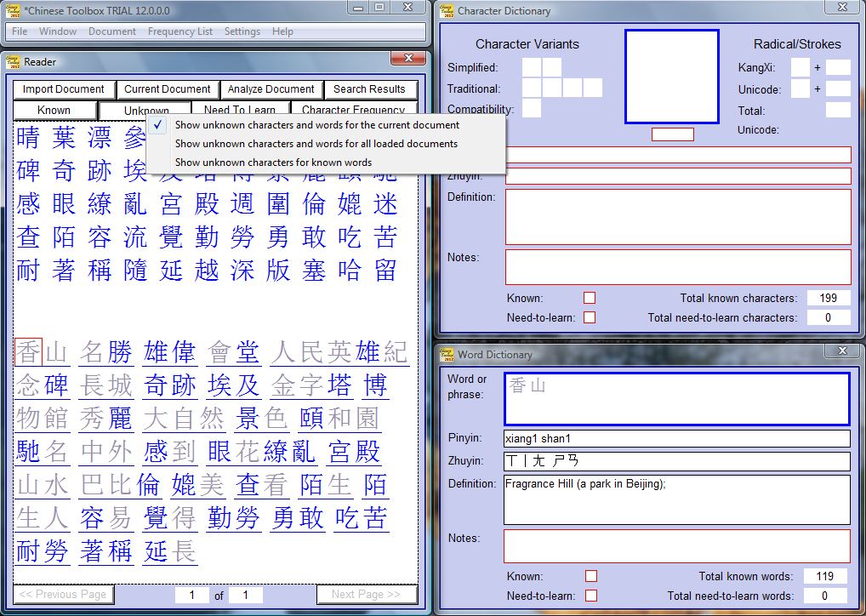Toggle Need-to-learn checkbox in Character Dictionary
The width and height of the screenshot is (866, 616).
[x=590, y=317]
